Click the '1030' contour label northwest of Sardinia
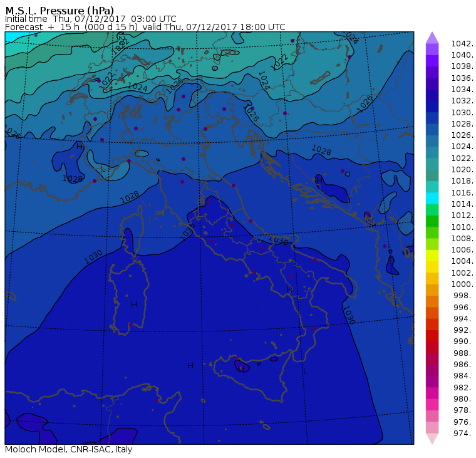The image size is (476, 458). tap(93, 257)
